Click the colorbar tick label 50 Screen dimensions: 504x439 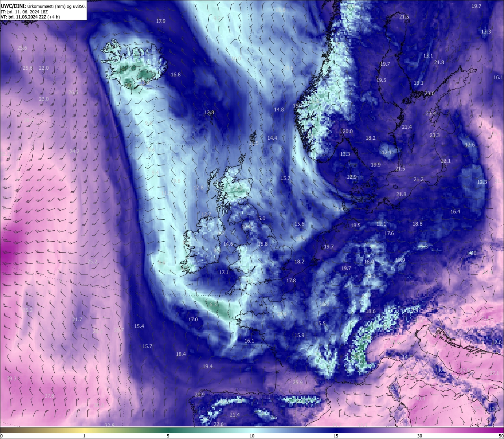pos(501,436)
